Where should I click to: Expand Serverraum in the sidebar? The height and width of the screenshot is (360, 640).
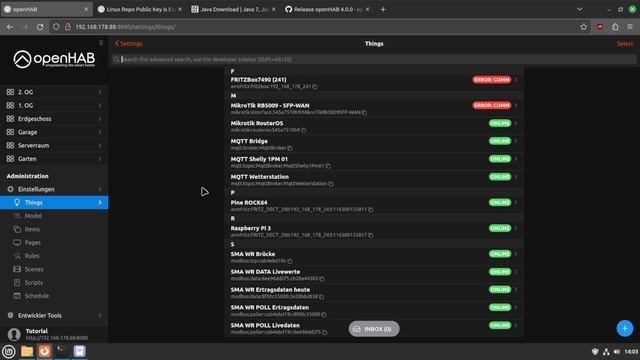54,146
